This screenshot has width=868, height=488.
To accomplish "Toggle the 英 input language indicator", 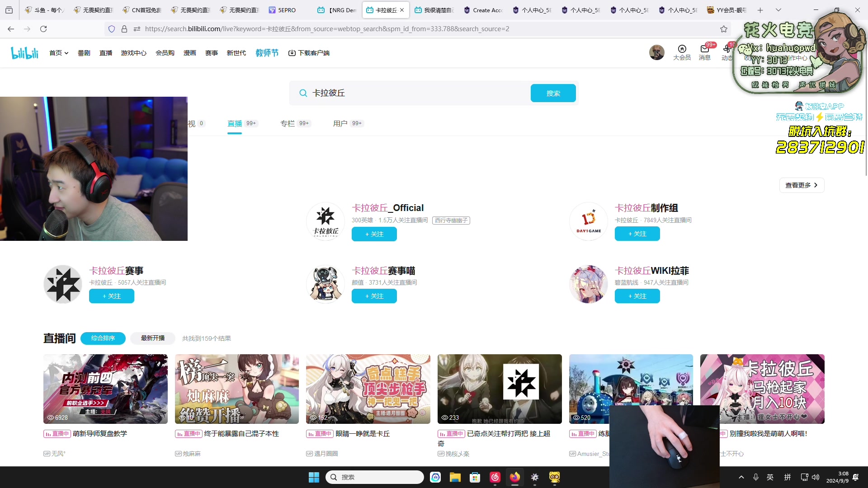I will (x=770, y=477).
